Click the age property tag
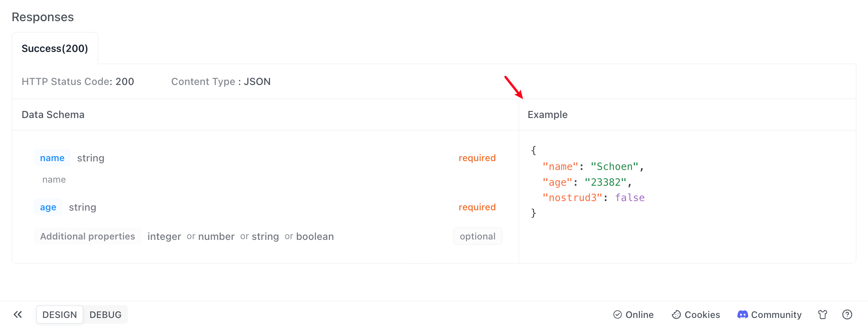 [48, 207]
